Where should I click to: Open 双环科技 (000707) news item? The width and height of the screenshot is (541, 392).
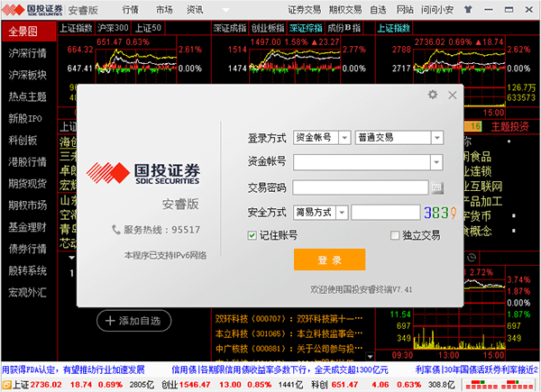[x=289, y=319]
